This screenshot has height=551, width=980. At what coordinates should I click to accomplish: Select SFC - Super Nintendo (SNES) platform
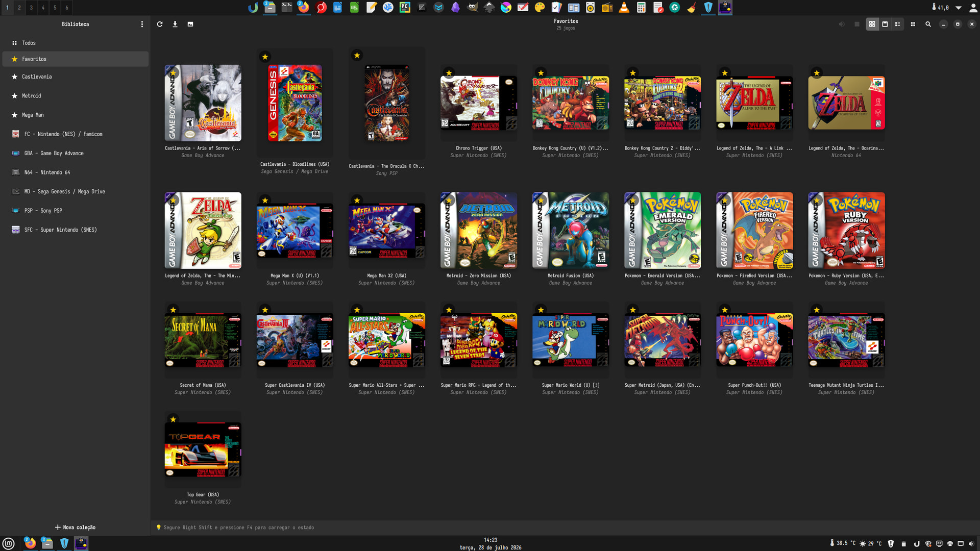click(x=76, y=230)
